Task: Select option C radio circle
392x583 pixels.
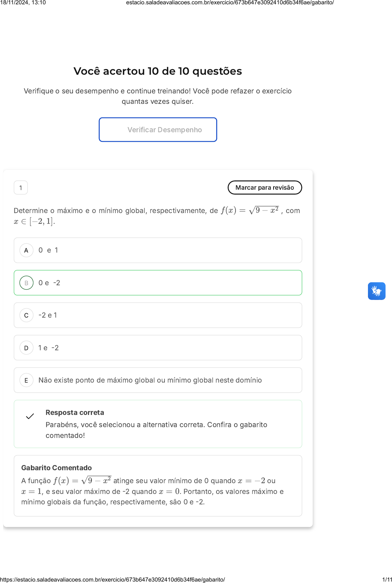Action: click(26, 315)
